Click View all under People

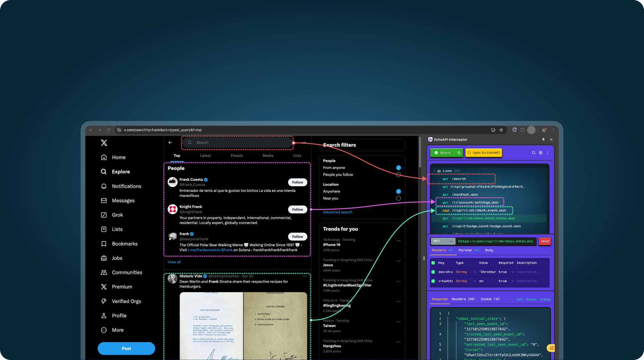pos(174,262)
